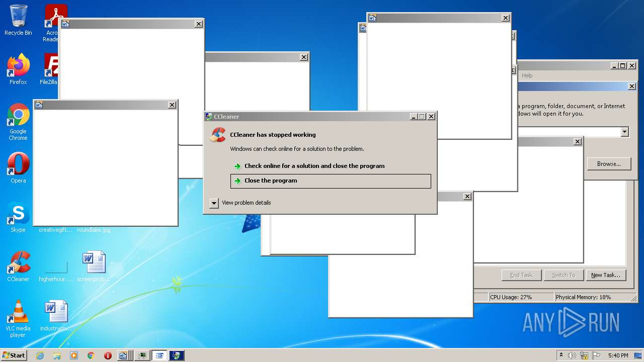644x362 pixels.
Task: Close the Run dialog
Action: coord(632,86)
